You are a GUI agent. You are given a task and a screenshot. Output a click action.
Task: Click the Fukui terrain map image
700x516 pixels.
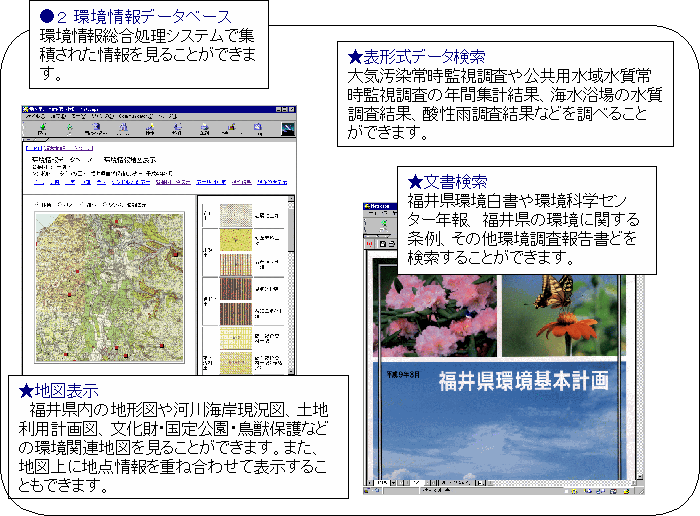(x=110, y=287)
